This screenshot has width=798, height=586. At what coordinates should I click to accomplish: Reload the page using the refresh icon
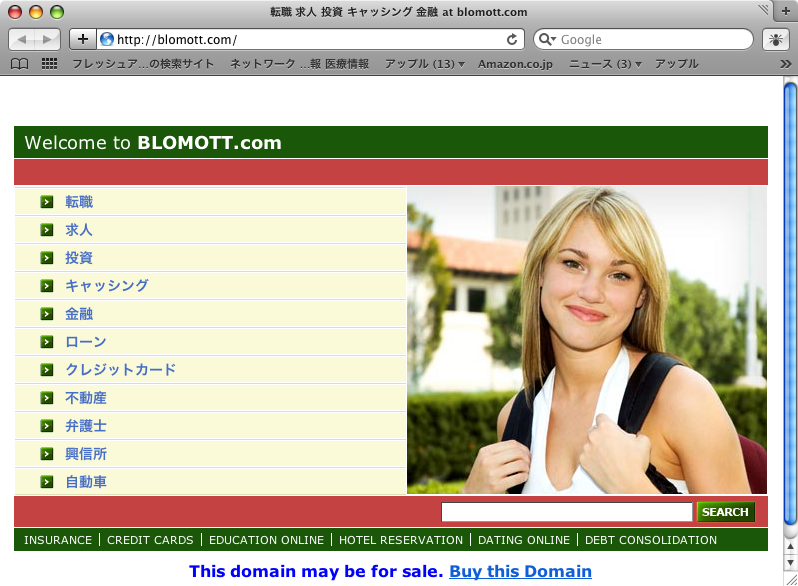click(x=513, y=39)
